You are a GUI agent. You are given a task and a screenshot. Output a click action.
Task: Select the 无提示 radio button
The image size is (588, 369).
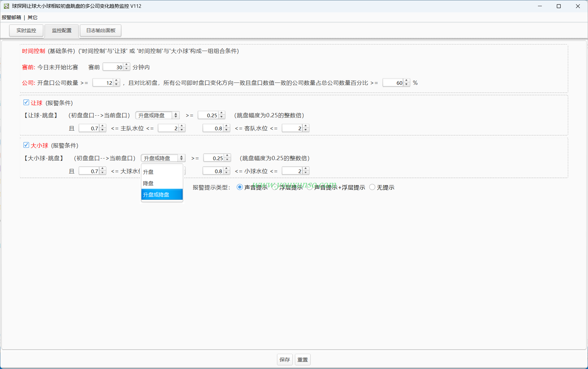click(372, 187)
